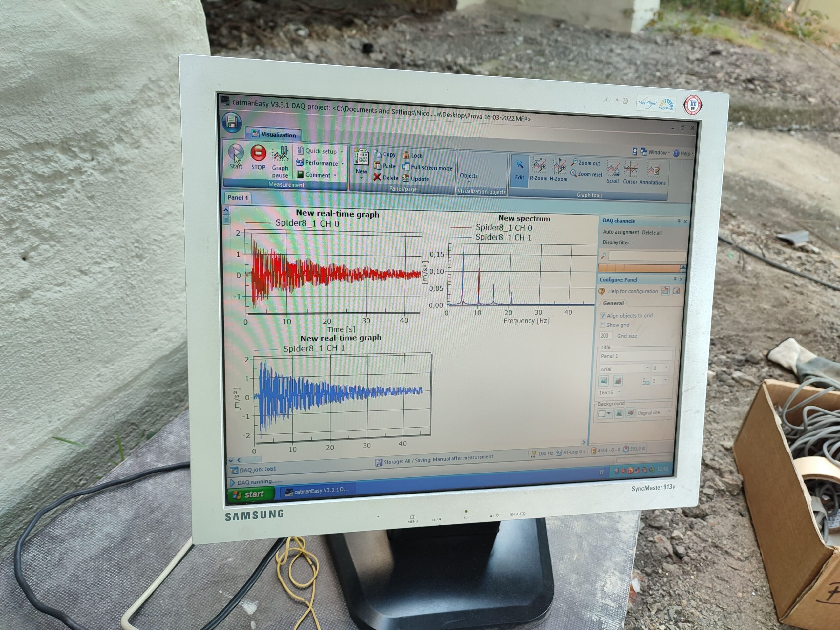Open the Comment dropdown

[x=317, y=175]
